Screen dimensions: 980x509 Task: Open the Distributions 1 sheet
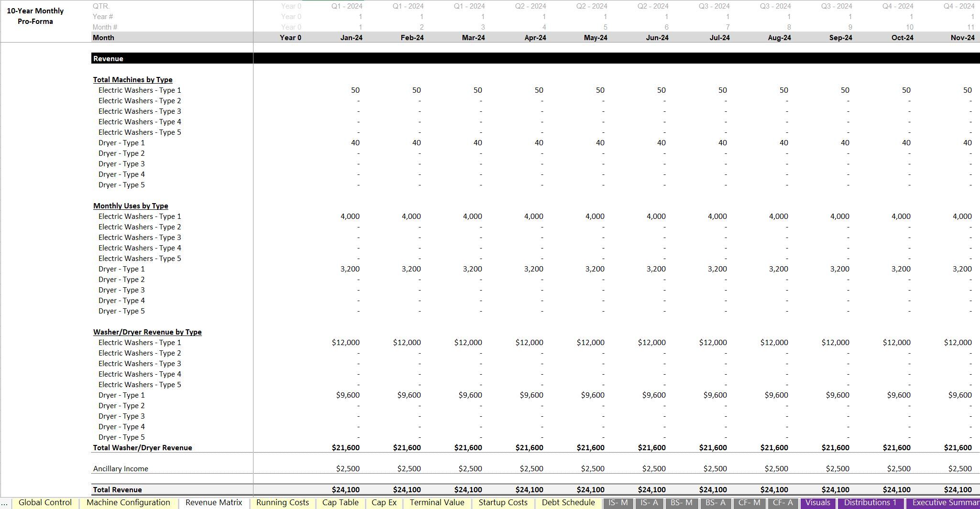[870, 502]
